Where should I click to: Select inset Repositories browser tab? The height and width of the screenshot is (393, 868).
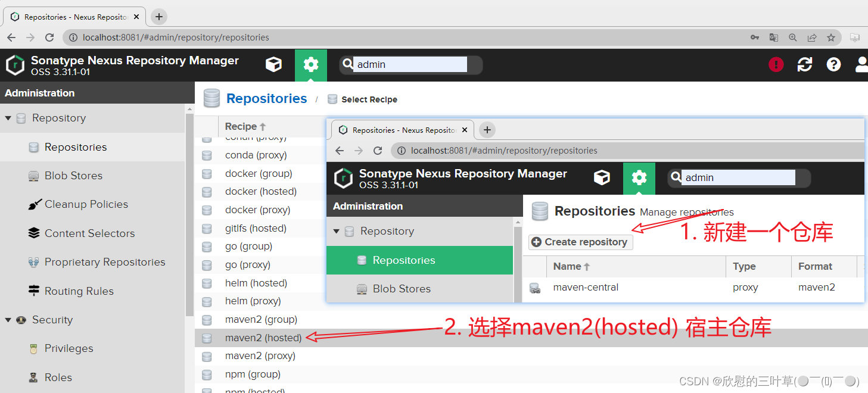pos(404,130)
